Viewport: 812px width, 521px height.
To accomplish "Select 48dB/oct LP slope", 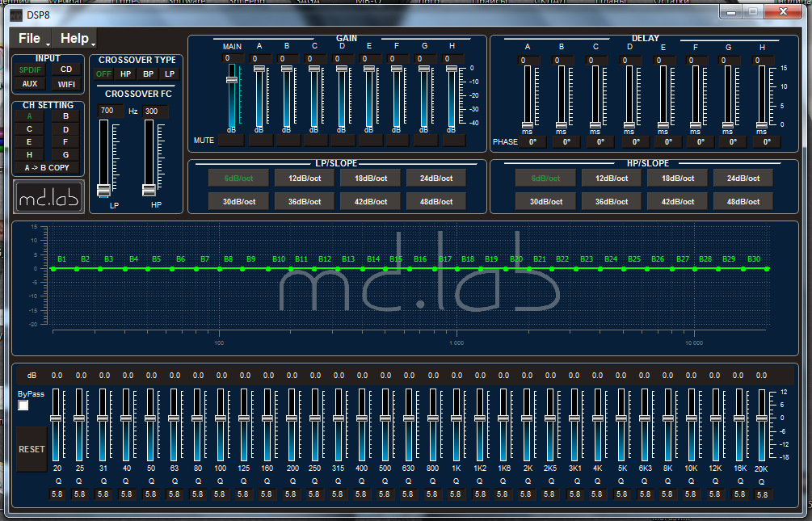I will [x=436, y=201].
